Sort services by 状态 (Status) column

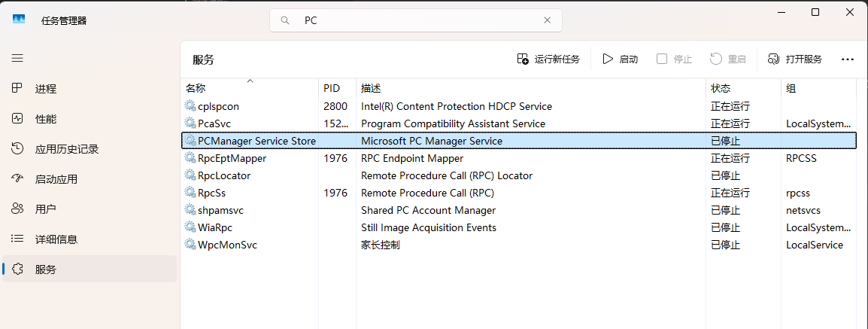coord(721,88)
